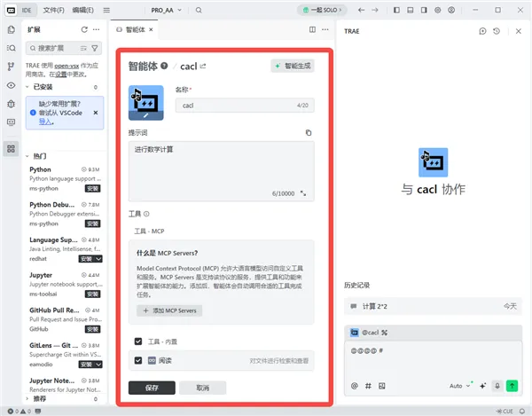
Task: Click into the prompt text area
Action: [221, 171]
